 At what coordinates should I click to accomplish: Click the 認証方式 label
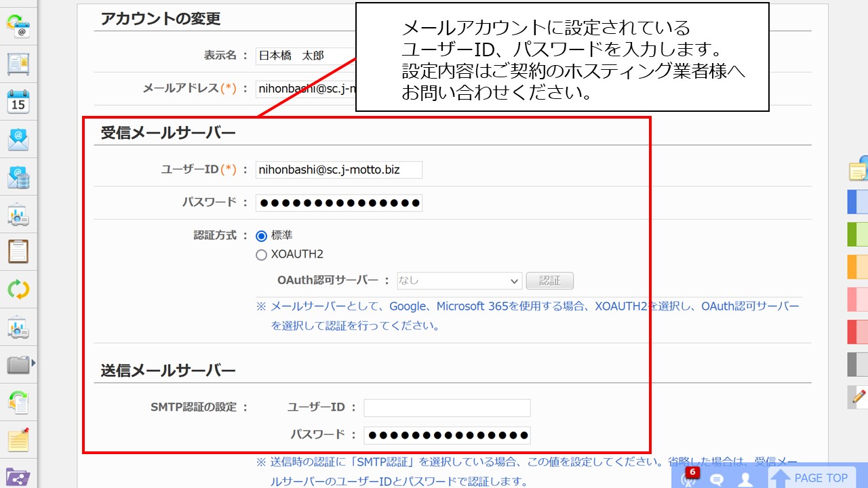215,235
